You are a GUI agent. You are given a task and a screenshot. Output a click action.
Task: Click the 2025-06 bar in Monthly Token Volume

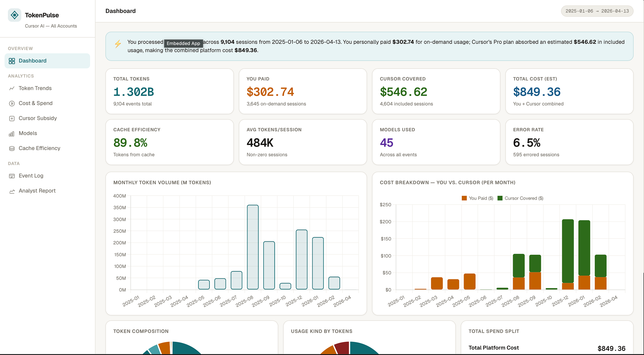pyautogui.click(x=220, y=284)
